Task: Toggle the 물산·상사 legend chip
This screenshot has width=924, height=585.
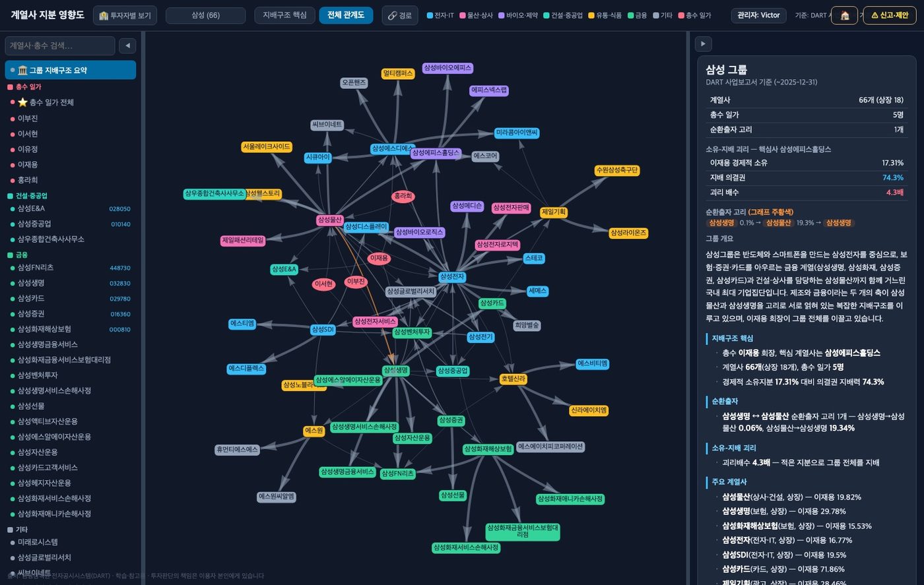Action: tap(477, 15)
